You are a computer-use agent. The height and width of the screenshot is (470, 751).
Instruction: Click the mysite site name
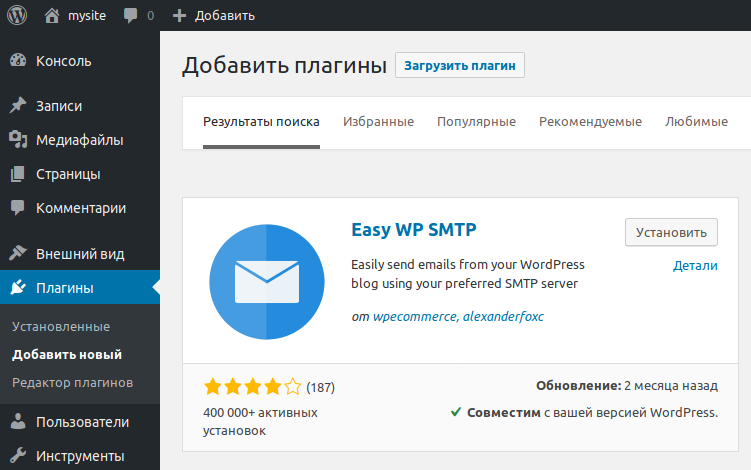point(87,16)
